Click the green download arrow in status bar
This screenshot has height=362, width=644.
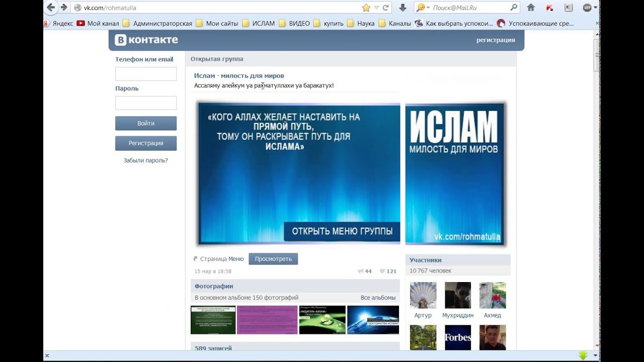583,355
